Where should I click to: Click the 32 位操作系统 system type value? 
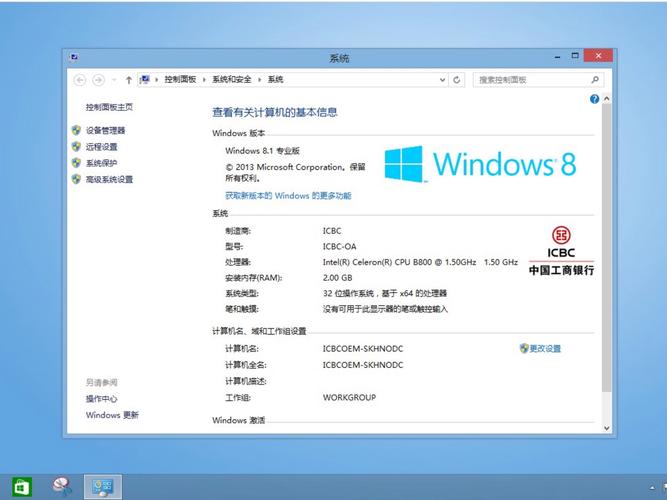(x=385, y=293)
